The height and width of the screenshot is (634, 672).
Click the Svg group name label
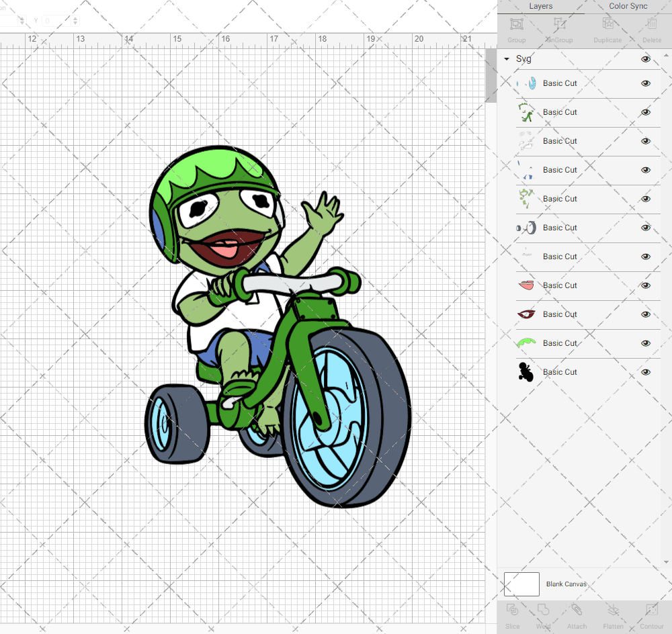point(523,59)
